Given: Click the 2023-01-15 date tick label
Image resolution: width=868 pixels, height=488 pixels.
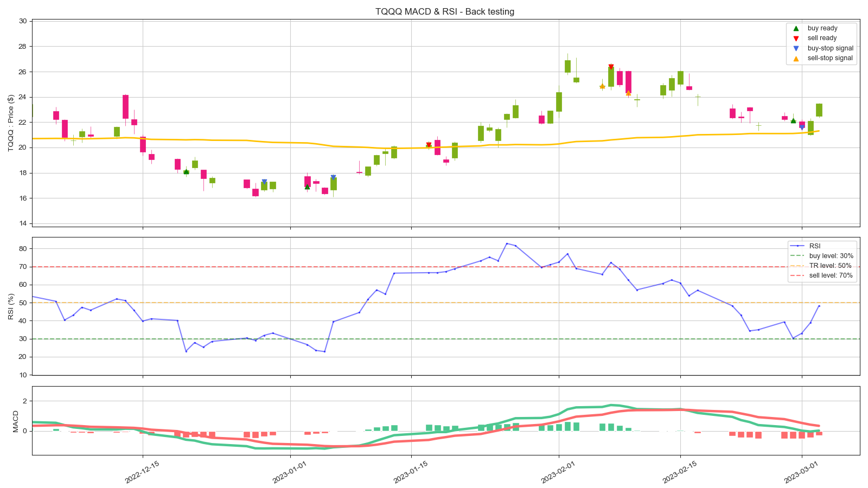Looking at the screenshot, I should 411,472.
